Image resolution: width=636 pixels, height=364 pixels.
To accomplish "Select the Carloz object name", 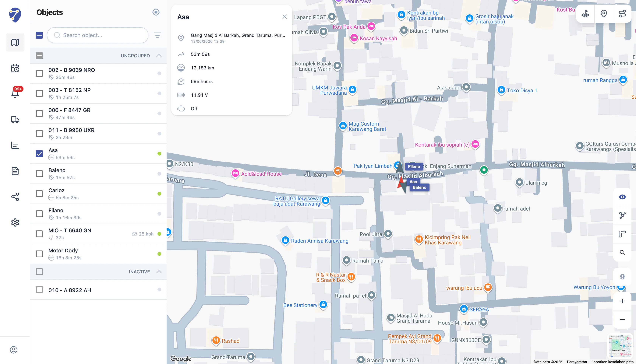I will (56, 190).
